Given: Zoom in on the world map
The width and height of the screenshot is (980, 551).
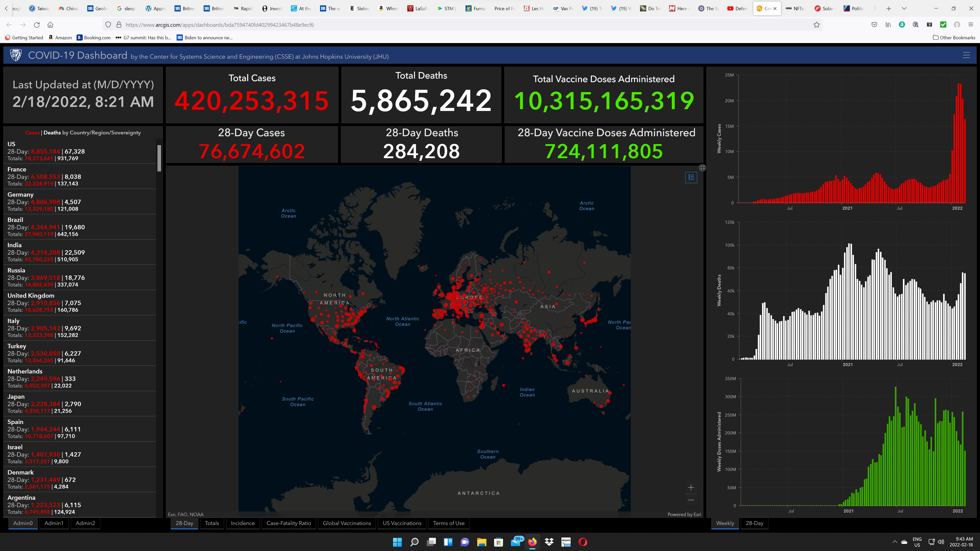Looking at the screenshot, I should [x=691, y=487].
